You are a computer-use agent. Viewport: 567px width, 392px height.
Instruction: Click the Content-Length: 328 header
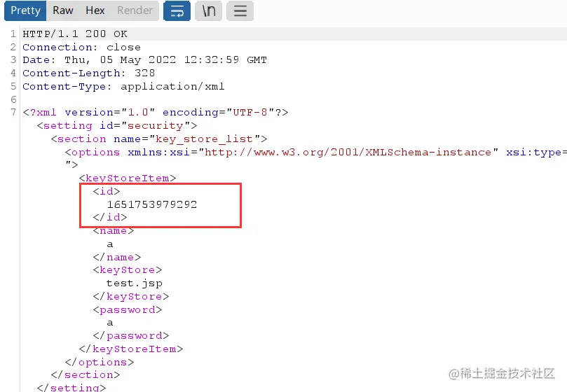click(88, 73)
